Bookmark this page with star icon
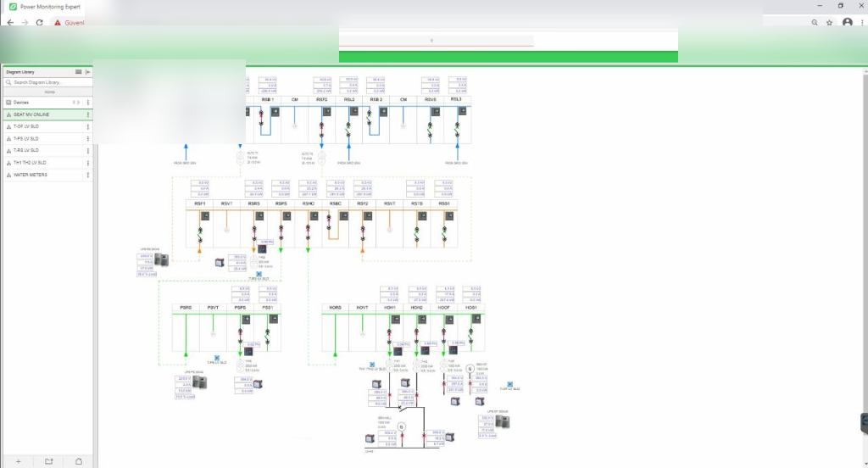 point(829,23)
